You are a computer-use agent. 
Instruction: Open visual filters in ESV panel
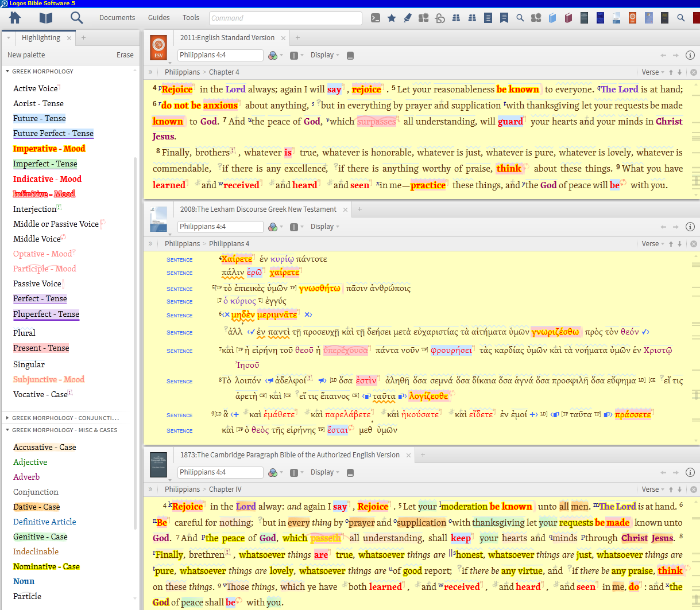[x=273, y=55]
